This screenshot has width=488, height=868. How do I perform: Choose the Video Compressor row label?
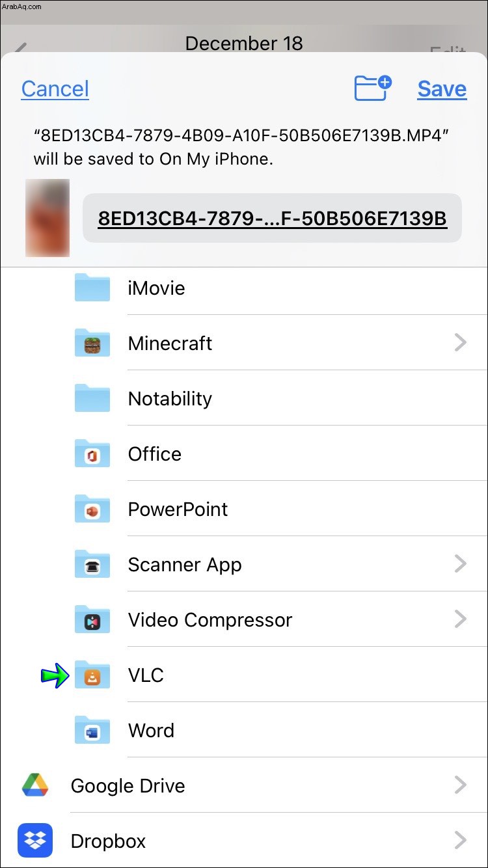210,620
